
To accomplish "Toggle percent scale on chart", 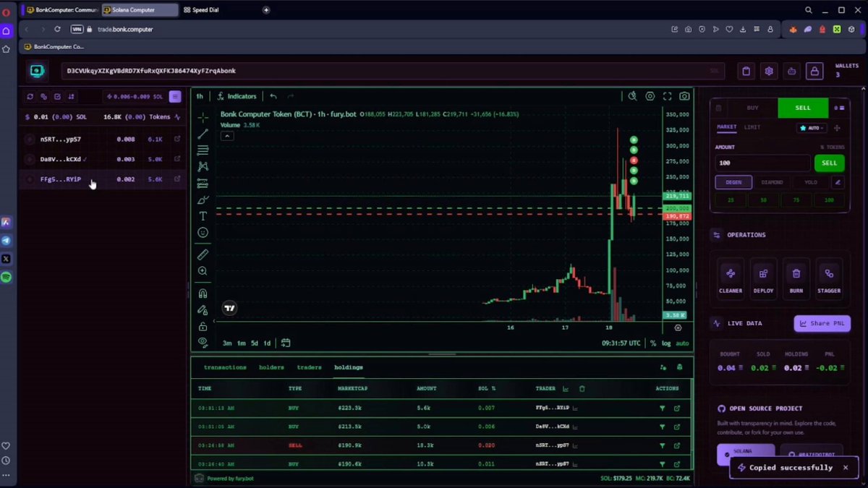I will pyautogui.click(x=653, y=343).
